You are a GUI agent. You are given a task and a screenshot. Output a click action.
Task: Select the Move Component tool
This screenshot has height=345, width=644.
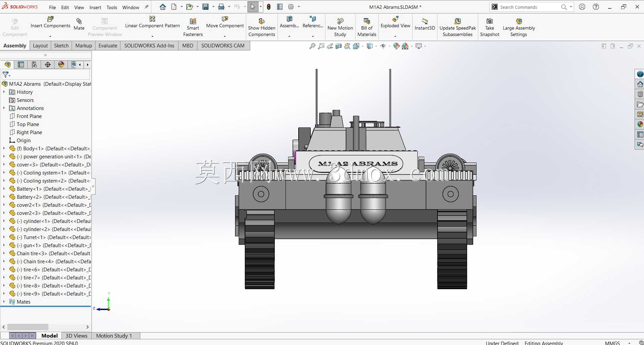click(x=225, y=22)
